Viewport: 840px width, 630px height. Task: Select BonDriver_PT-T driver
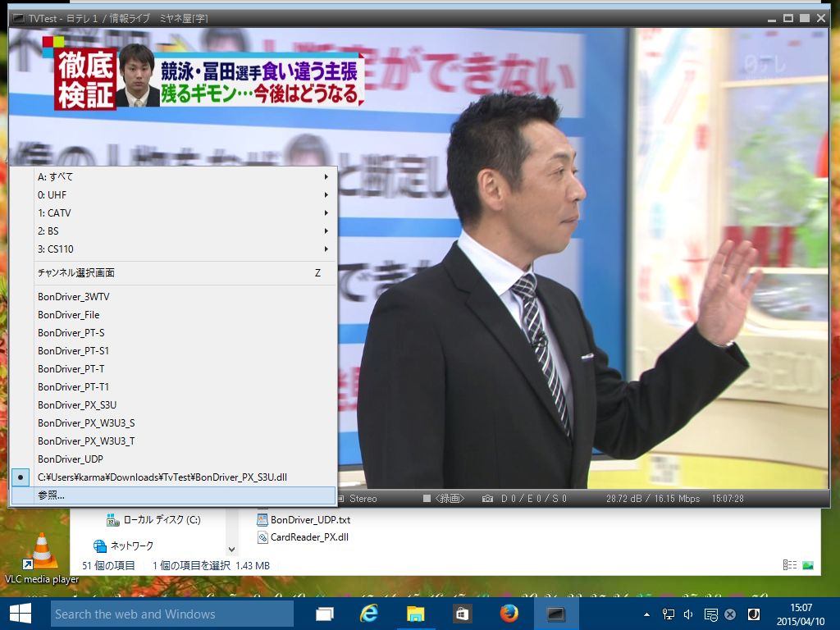pos(174,369)
